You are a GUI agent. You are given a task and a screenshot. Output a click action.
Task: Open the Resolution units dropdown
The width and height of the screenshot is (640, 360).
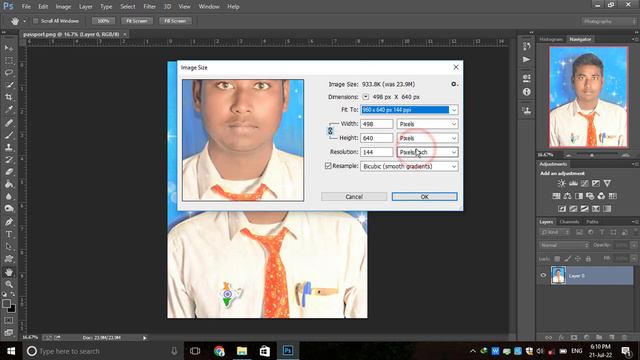pyautogui.click(x=427, y=152)
